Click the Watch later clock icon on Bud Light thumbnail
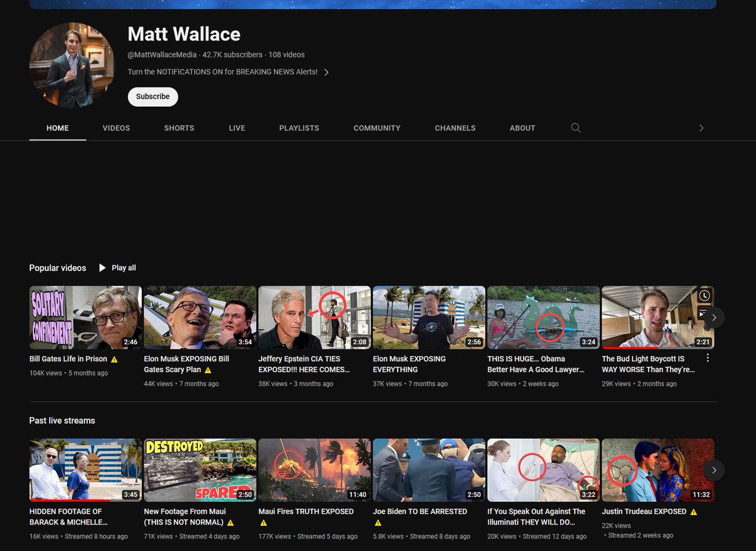 pyautogui.click(x=704, y=296)
